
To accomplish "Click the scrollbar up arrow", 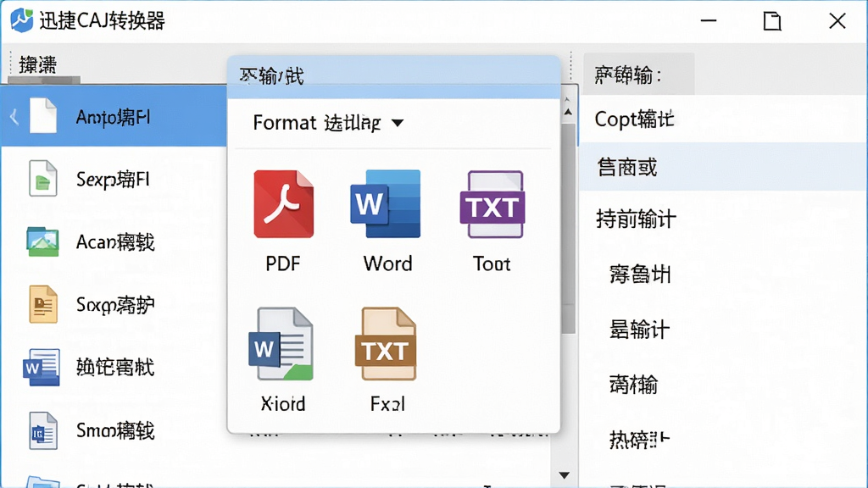I will 568,112.
